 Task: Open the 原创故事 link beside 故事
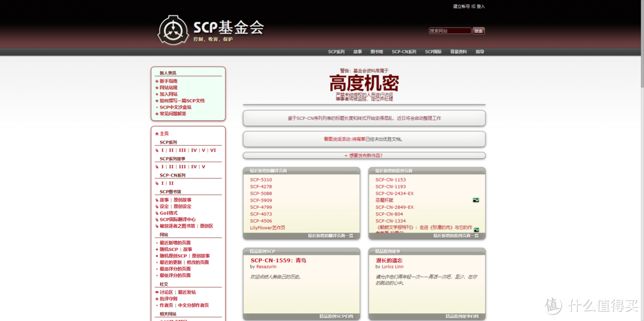click(182, 200)
